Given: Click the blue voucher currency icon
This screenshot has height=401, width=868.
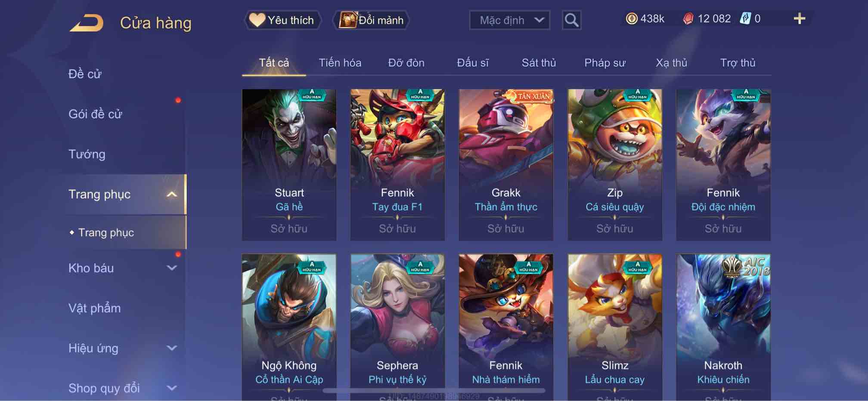Looking at the screenshot, I should coord(745,19).
